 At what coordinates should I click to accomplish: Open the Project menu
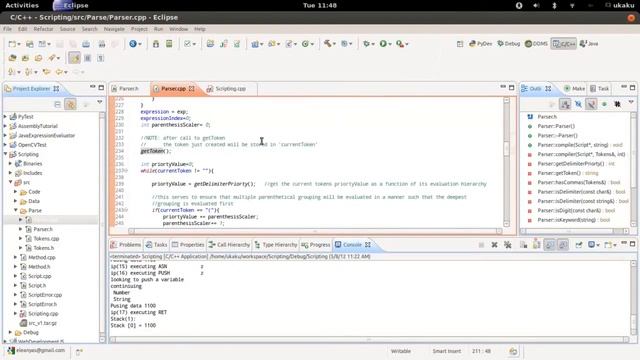[x=139, y=29]
